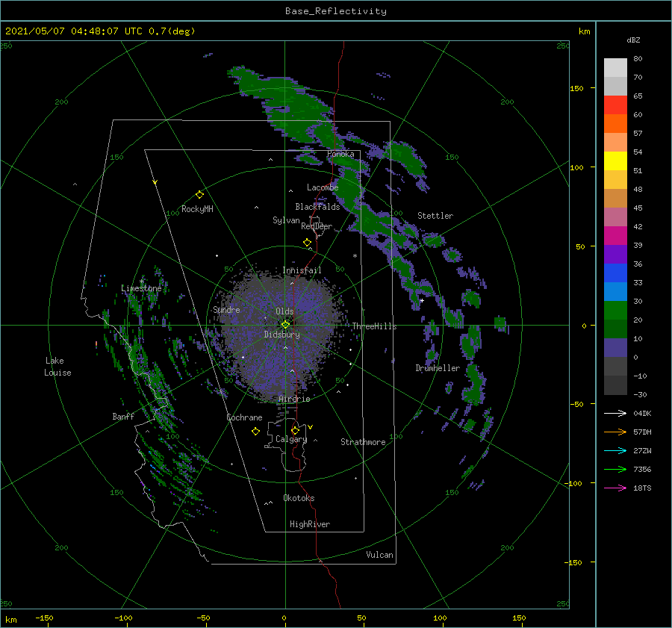Click the Sundre label
672x628 pixels.
click(226, 309)
